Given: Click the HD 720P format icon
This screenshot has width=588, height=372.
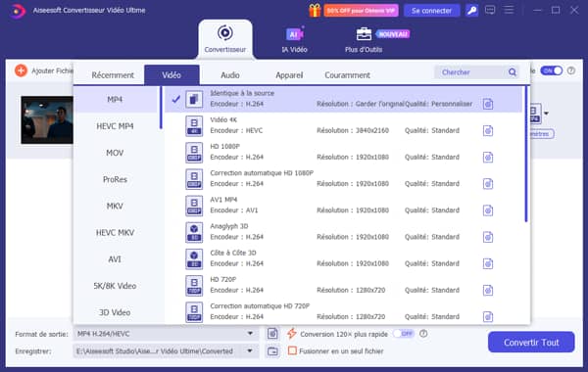Looking at the screenshot, I should [x=194, y=286].
